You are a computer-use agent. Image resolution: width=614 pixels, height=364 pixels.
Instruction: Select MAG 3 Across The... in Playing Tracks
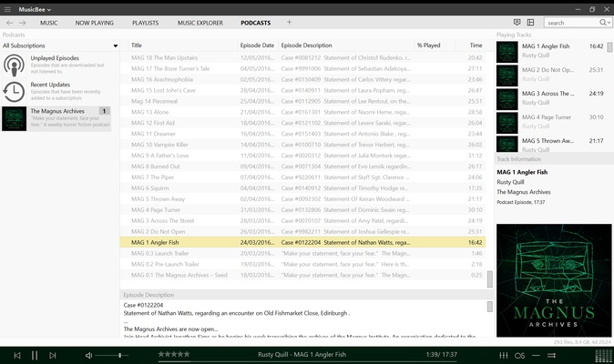point(551,97)
